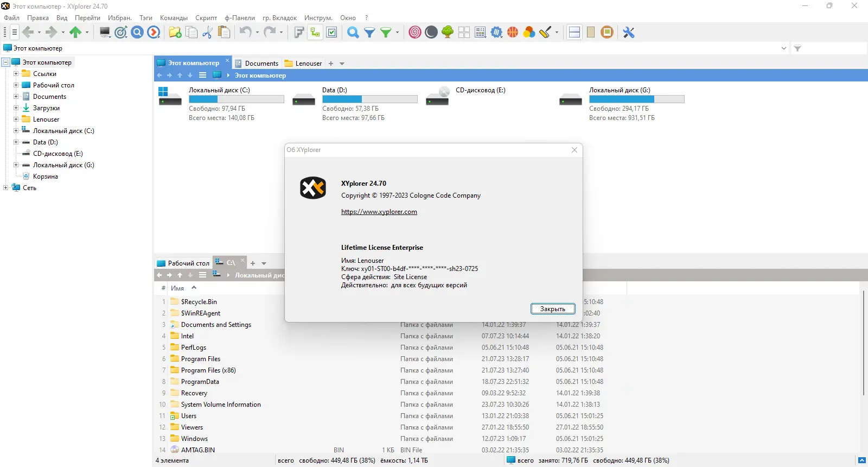Screen dimensions: 868x467
Task: Click the Hotlist target icon in toolbar
Action: 121,33
